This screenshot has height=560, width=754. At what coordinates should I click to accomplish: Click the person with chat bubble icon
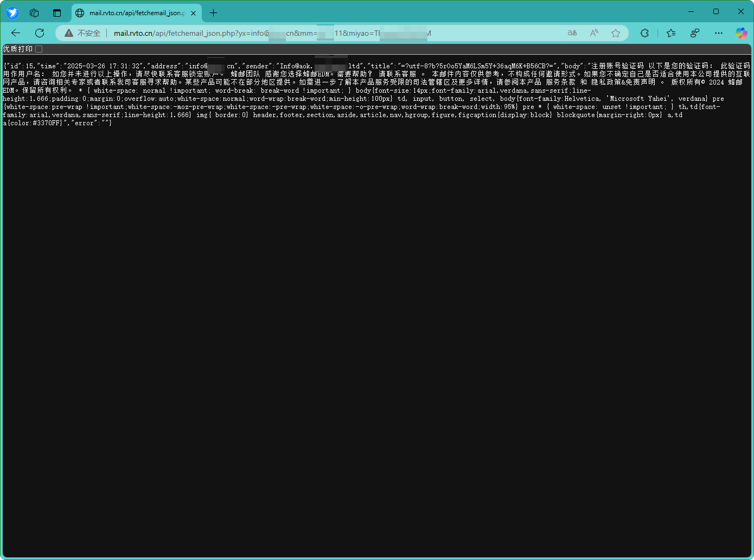click(695, 33)
